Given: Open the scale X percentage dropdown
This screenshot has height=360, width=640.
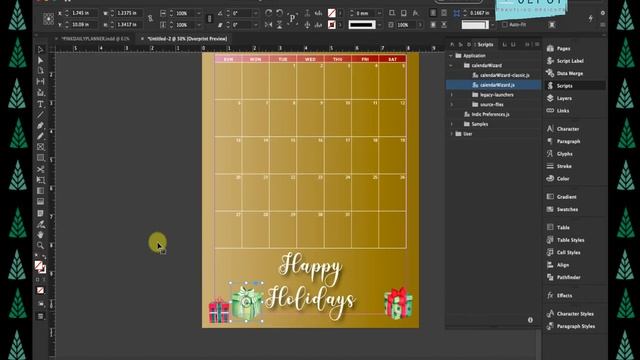Looking at the screenshot, I should point(199,13).
